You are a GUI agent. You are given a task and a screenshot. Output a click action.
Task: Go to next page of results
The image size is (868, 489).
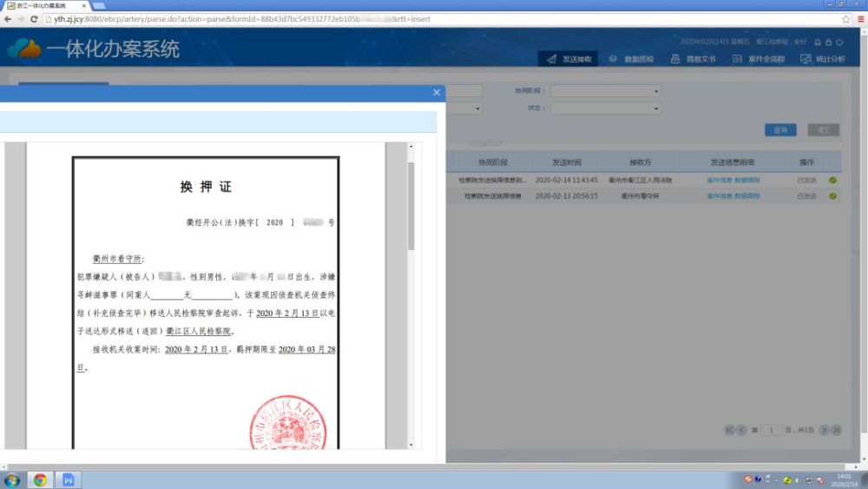click(x=825, y=430)
